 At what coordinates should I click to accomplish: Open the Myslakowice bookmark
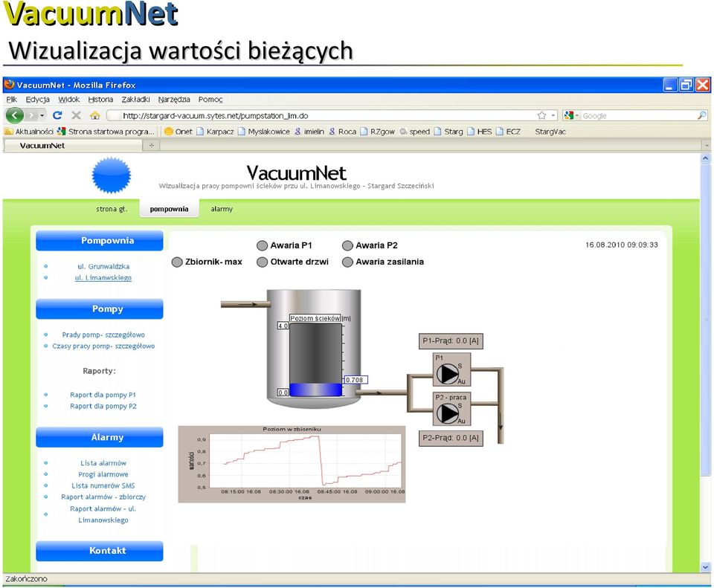pyautogui.click(x=263, y=132)
